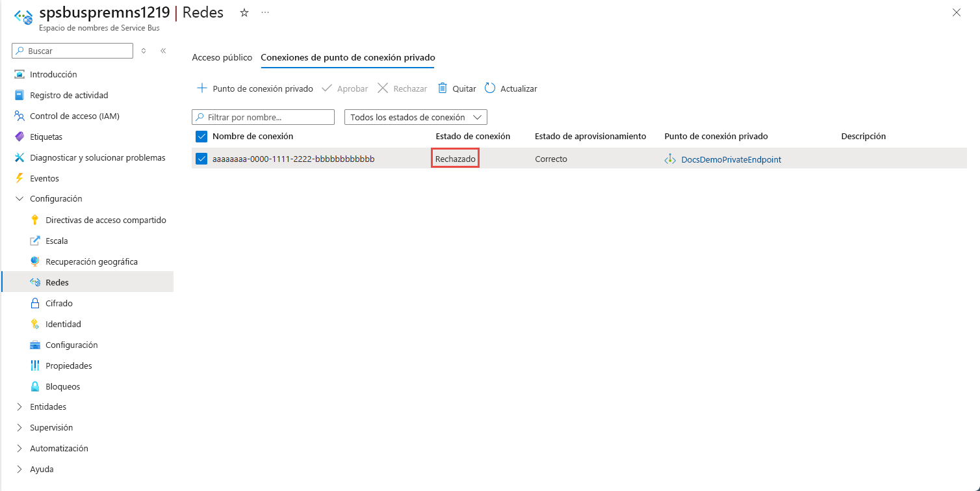980x491 pixels.
Task: Open Control de acceso (IAM)
Action: [x=75, y=116]
